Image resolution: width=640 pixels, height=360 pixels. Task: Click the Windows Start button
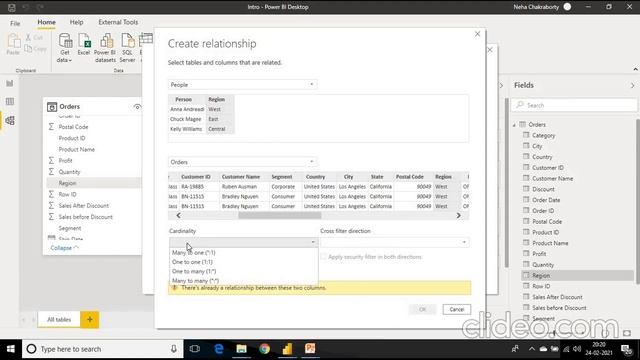[x=11, y=349]
